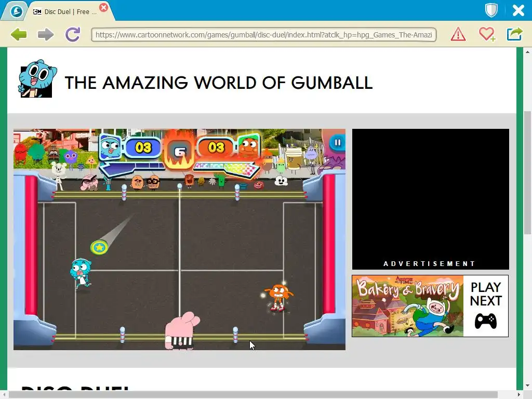Click the blue power meter under Gumball's score
This screenshot has width=532, height=399.
132,168
